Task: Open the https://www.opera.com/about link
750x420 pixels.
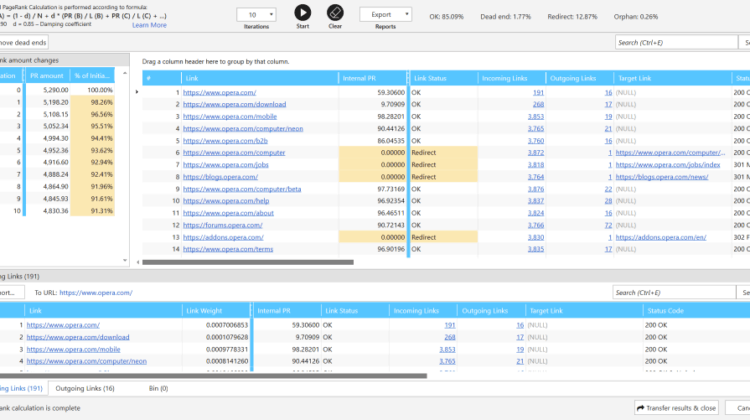Action: click(228, 213)
